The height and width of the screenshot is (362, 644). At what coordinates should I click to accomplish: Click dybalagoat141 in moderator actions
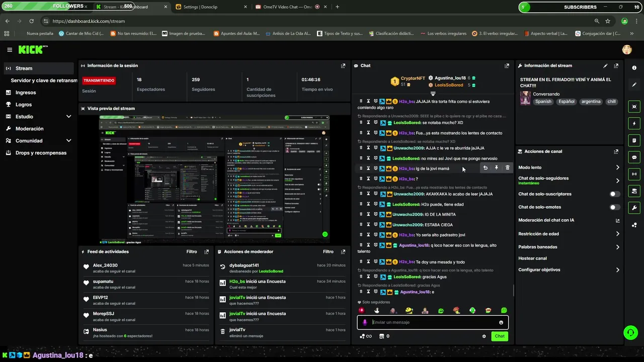(x=244, y=265)
